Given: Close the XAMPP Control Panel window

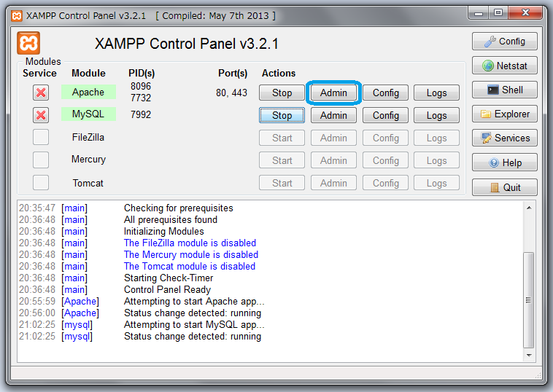Looking at the screenshot, I should [x=525, y=13].
